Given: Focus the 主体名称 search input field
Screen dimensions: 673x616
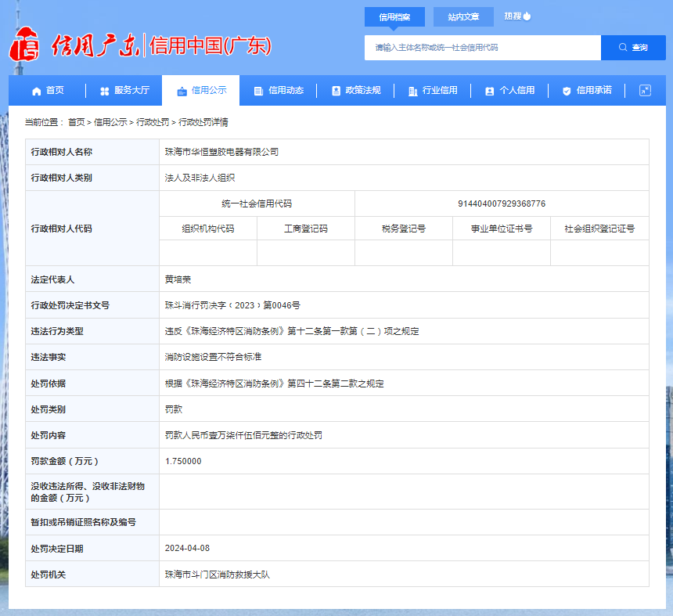Looking at the screenshot, I should (x=483, y=48).
